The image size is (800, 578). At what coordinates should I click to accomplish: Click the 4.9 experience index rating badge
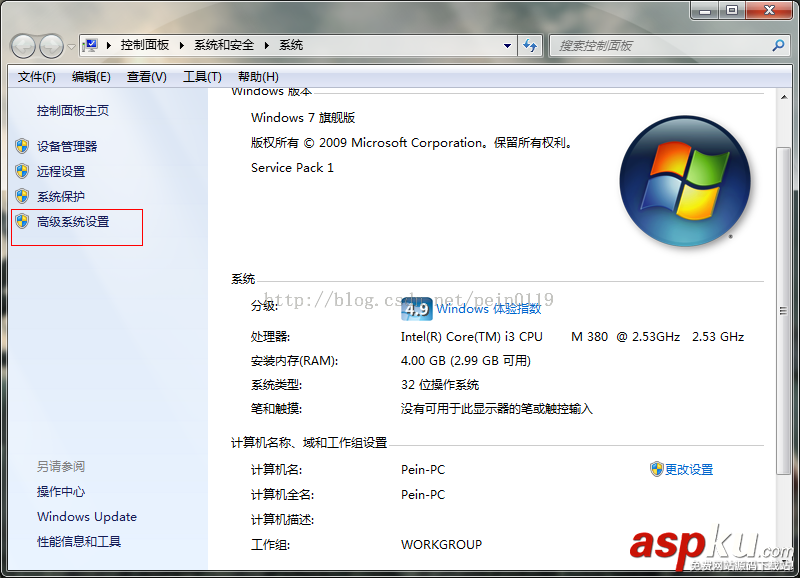click(417, 309)
